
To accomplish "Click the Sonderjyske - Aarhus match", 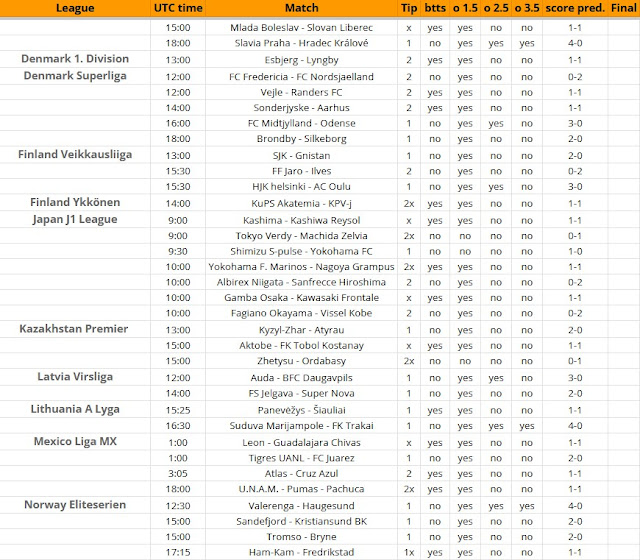I will (x=302, y=108).
